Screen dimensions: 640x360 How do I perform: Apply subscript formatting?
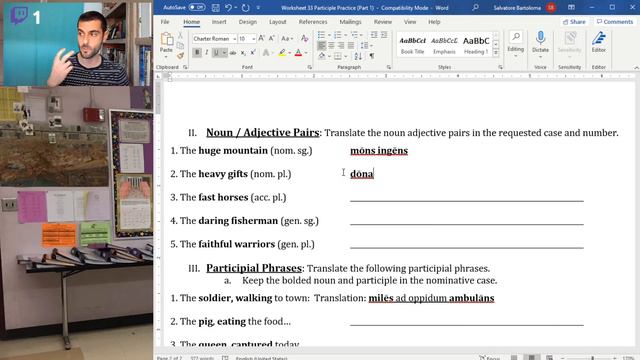point(243,53)
